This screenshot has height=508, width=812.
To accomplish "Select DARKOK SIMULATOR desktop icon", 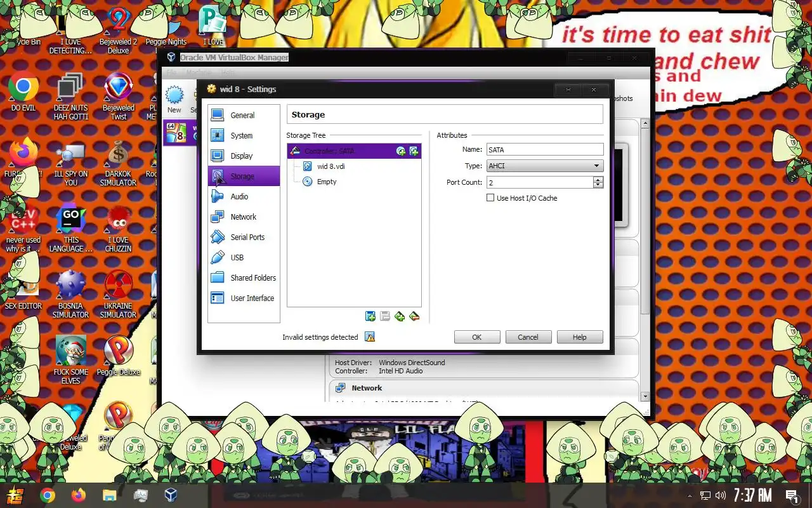I will [118, 164].
